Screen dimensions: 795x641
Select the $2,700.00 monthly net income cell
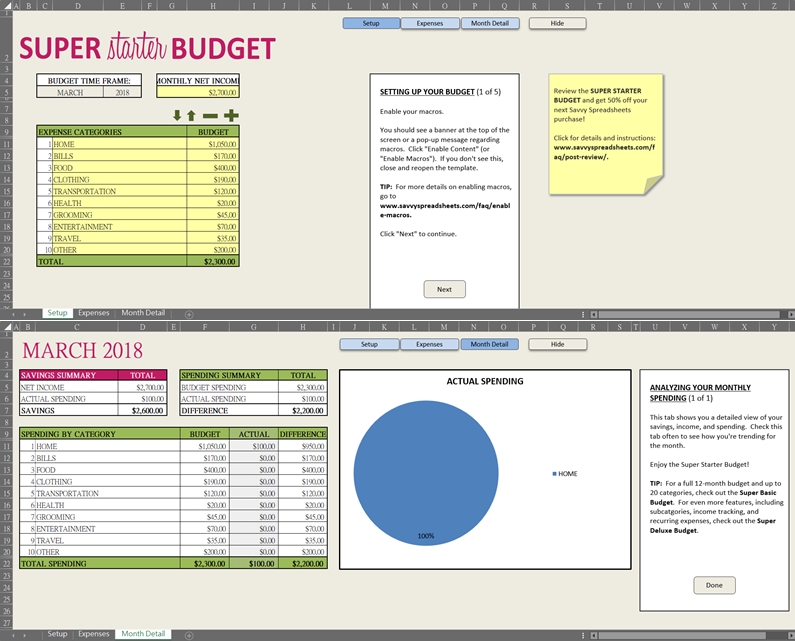(x=198, y=92)
